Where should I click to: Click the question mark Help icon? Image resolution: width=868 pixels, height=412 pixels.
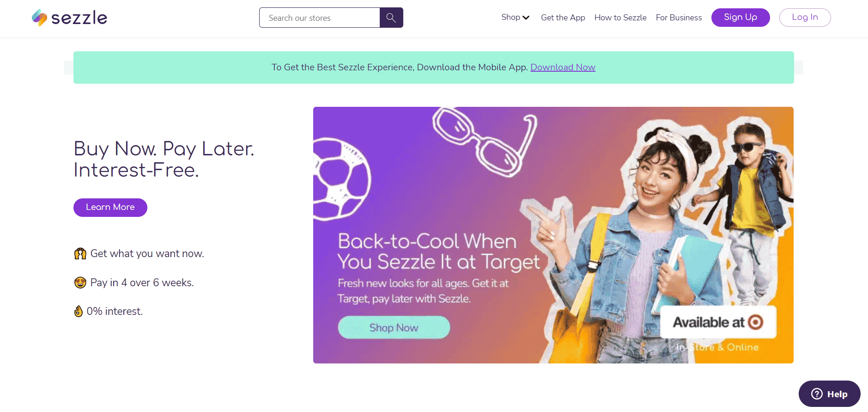pyautogui.click(x=817, y=394)
